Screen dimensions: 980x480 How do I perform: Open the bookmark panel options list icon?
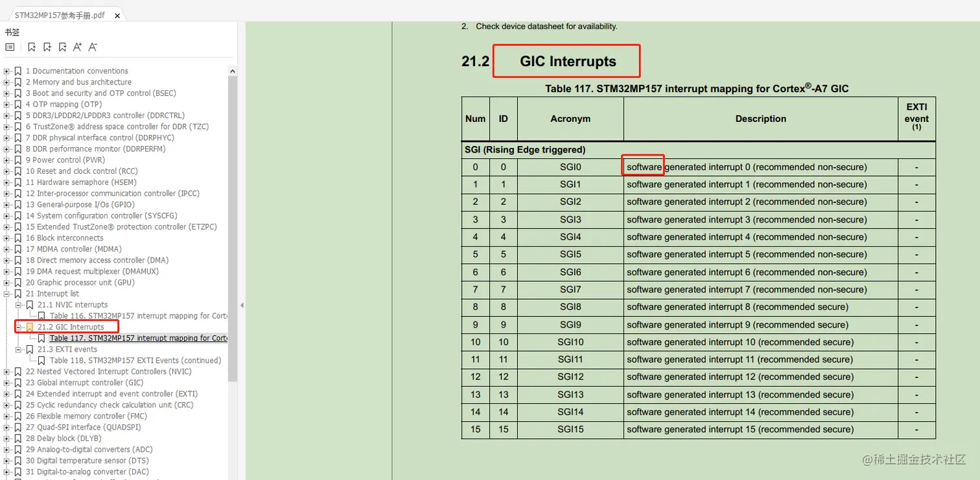click(10, 47)
